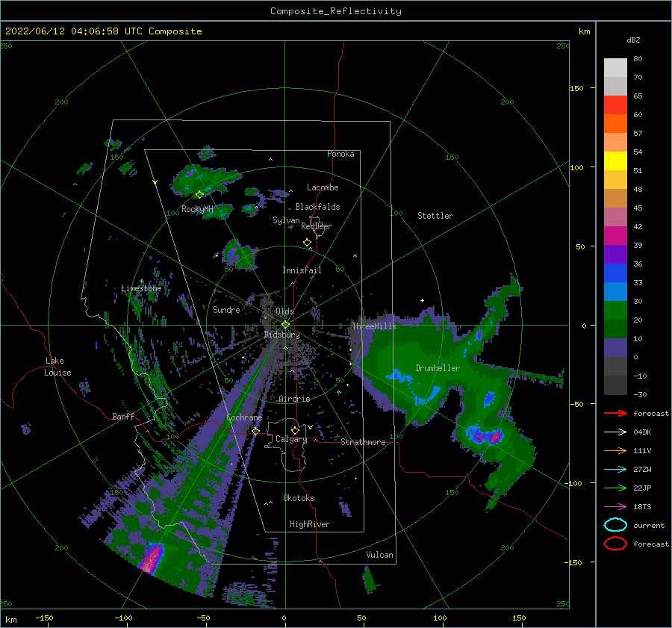This screenshot has height=628, width=672.
Task: Click the red forecast arrow in legend
Action: pyautogui.click(x=615, y=413)
